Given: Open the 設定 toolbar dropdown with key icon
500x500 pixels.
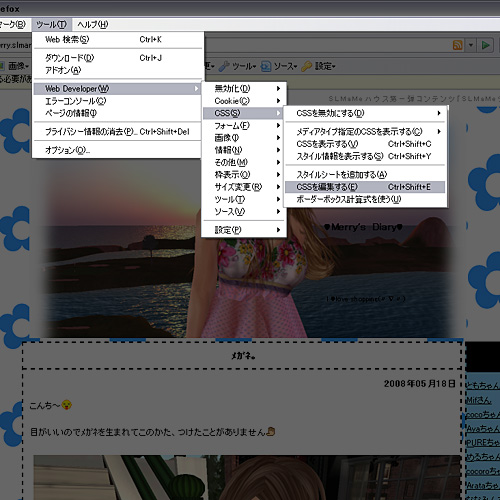Looking at the screenshot, I should [x=318, y=66].
